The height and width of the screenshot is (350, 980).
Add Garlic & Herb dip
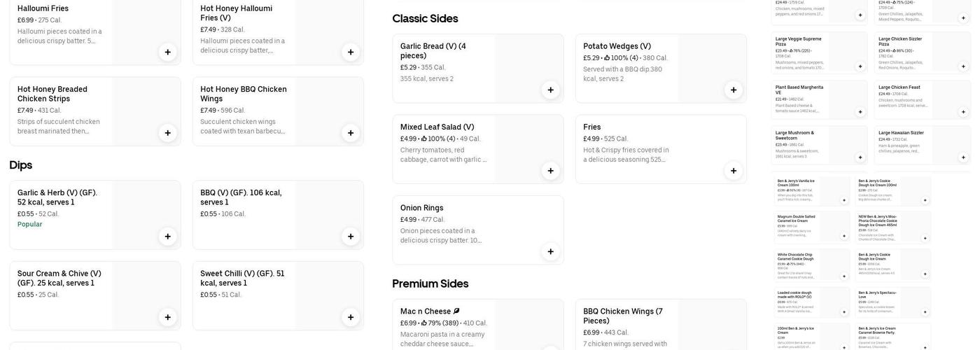click(x=167, y=237)
